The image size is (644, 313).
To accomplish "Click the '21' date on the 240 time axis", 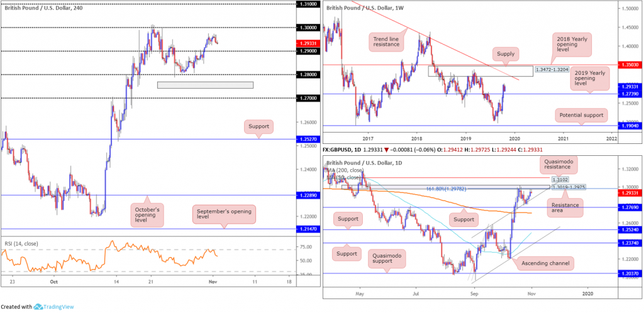I will point(151,282).
